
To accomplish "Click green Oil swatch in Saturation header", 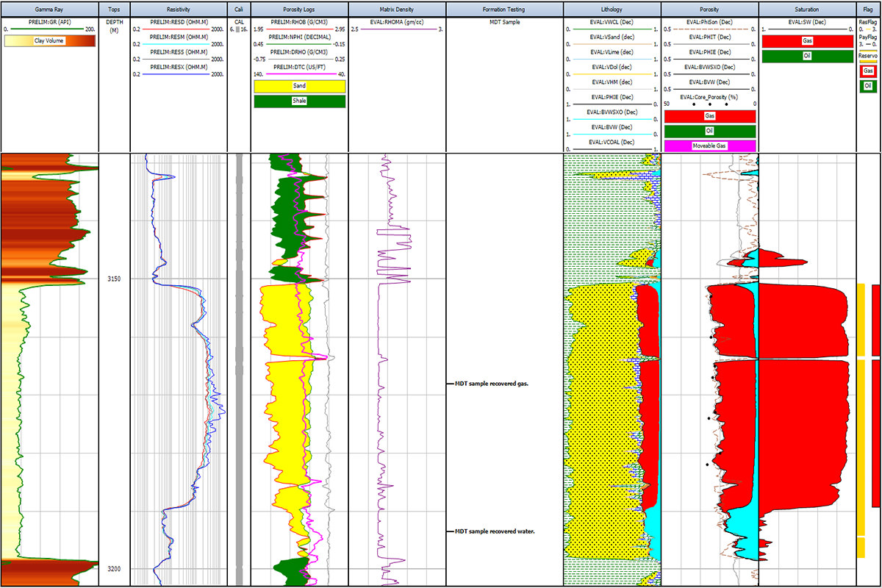I will (806, 57).
